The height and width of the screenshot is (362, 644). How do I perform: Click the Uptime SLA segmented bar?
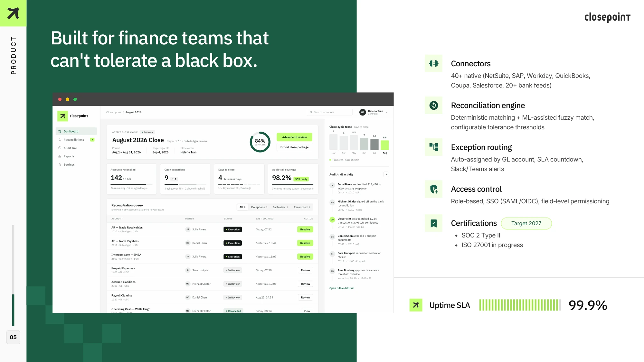pos(520,305)
